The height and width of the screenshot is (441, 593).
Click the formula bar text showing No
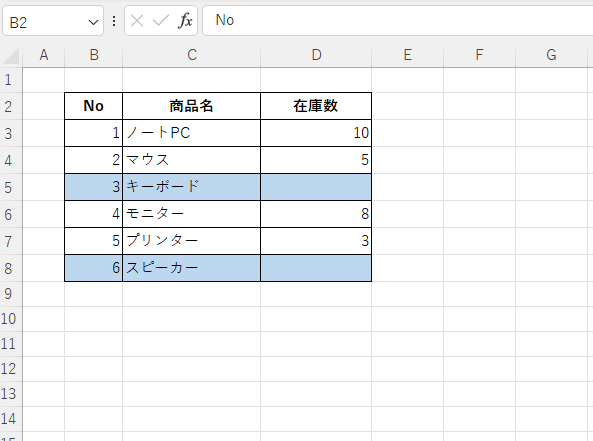225,20
